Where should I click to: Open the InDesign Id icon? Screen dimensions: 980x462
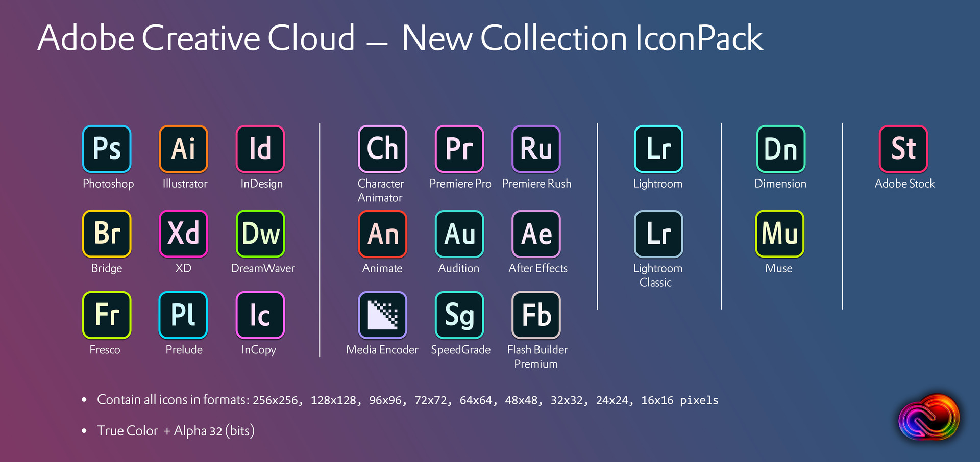point(260,149)
